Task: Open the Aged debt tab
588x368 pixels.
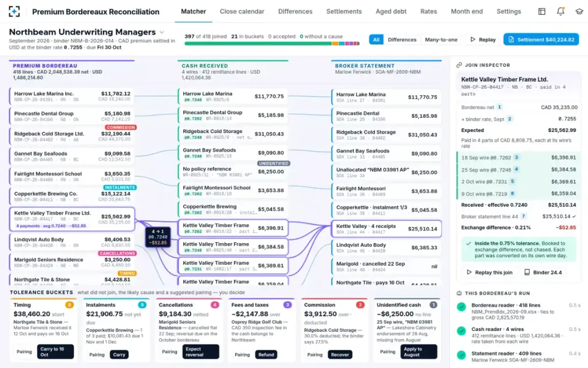Action: coord(391,11)
